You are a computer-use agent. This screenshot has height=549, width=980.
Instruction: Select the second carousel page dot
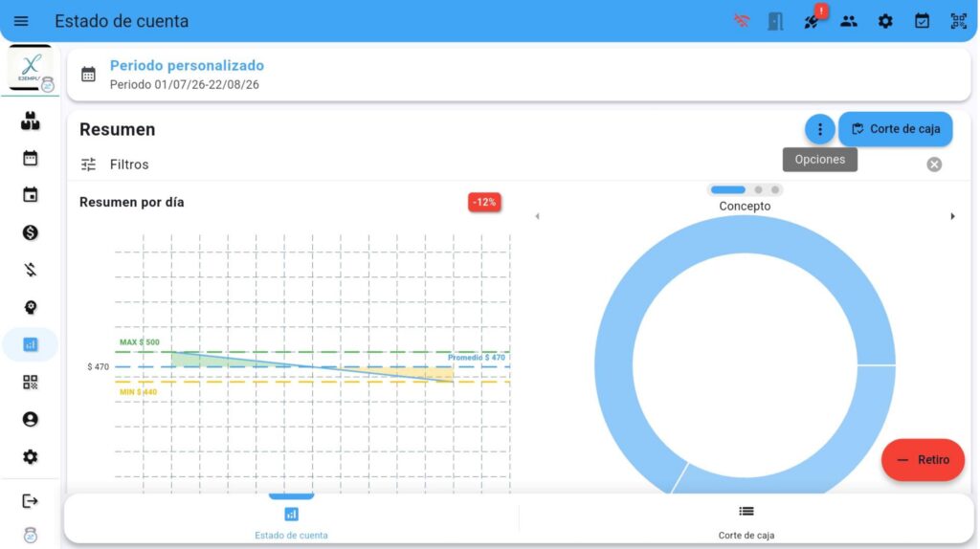tap(758, 190)
